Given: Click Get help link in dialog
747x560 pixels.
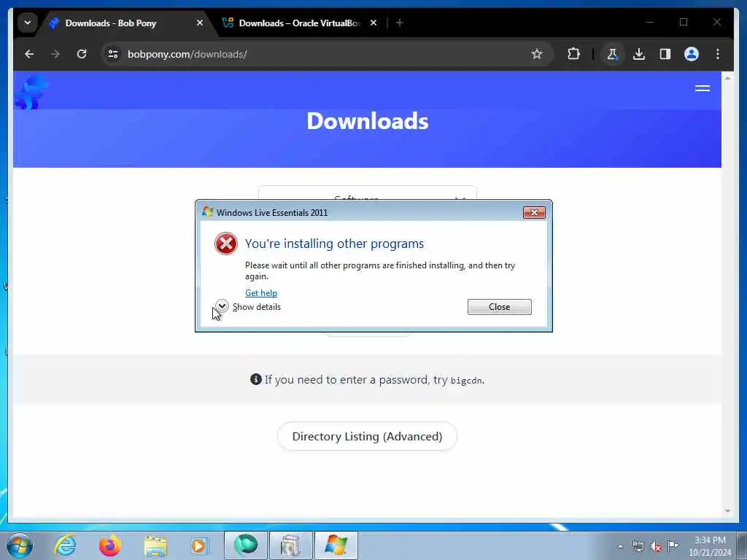Looking at the screenshot, I should click(261, 293).
